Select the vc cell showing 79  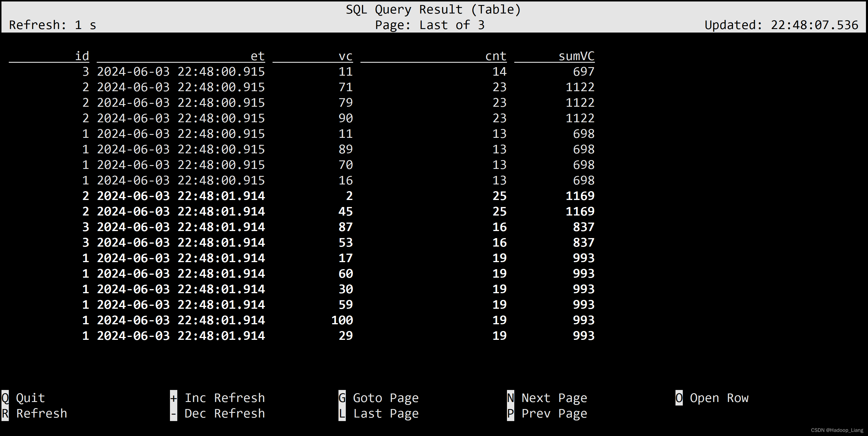pyautogui.click(x=346, y=103)
